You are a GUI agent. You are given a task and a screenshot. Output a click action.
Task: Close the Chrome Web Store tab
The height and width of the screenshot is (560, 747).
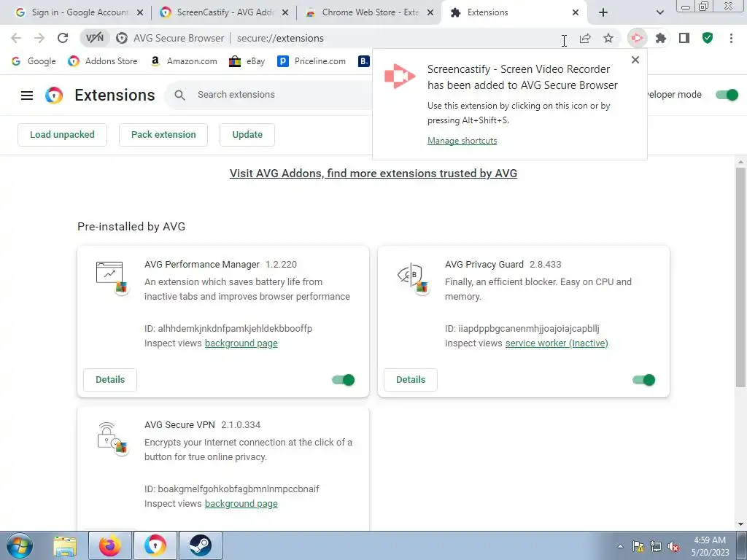430,13
